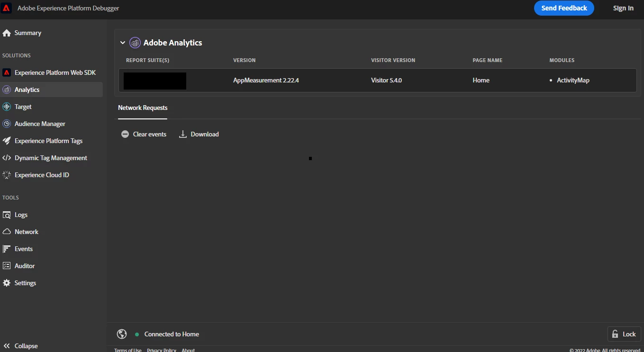Click the Download arrow icon
The height and width of the screenshot is (352, 644).
click(183, 134)
